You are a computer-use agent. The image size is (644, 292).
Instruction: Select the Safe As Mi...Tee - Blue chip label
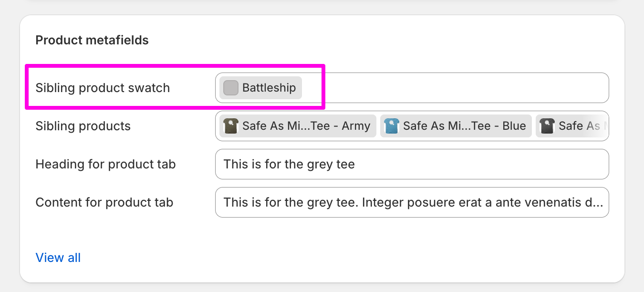coord(465,126)
